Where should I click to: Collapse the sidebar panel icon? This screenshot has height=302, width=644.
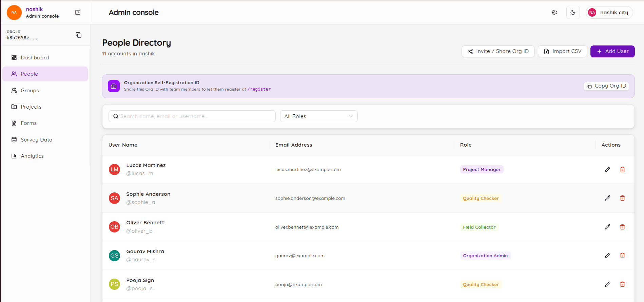pyautogui.click(x=78, y=13)
